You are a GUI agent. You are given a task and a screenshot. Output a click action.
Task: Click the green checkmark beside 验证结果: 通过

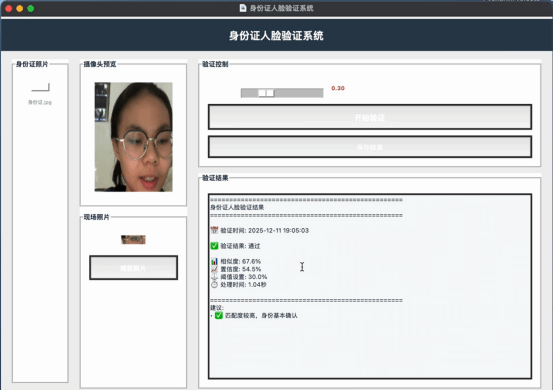click(x=214, y=246)
